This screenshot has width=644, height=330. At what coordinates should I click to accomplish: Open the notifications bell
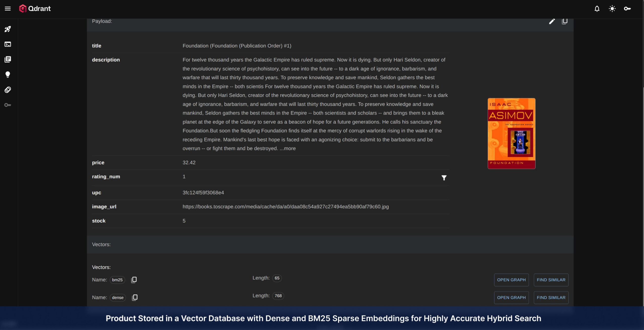coord(597,9)
